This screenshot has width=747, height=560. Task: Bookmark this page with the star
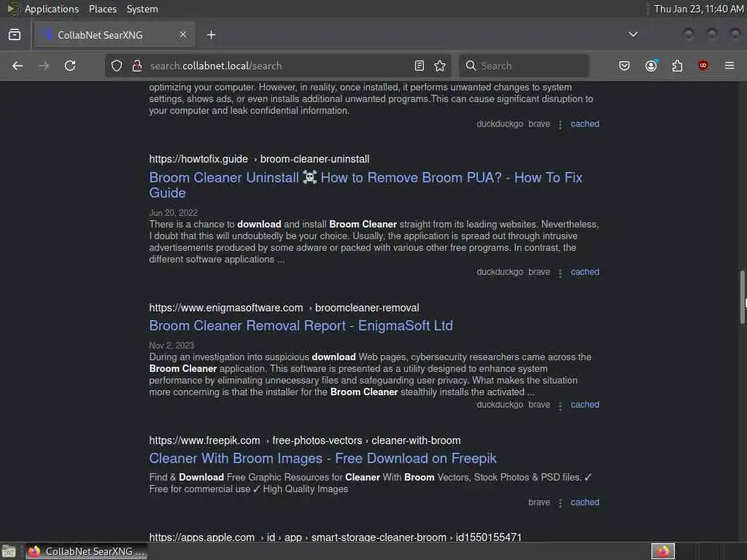(x=440, y=66)
